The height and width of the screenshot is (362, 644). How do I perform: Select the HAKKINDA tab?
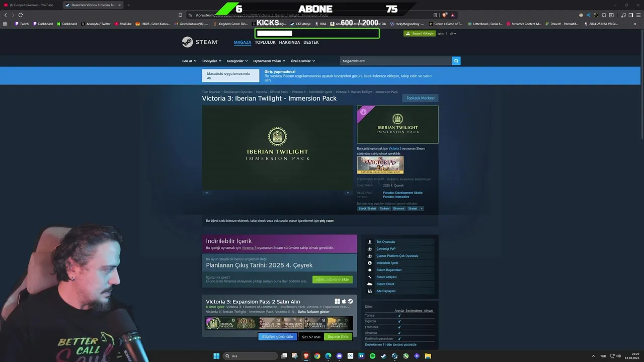289,42
